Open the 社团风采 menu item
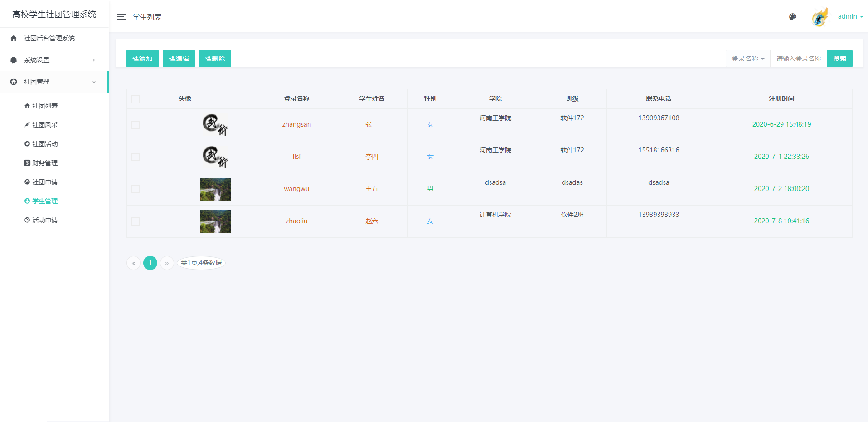 45,125
